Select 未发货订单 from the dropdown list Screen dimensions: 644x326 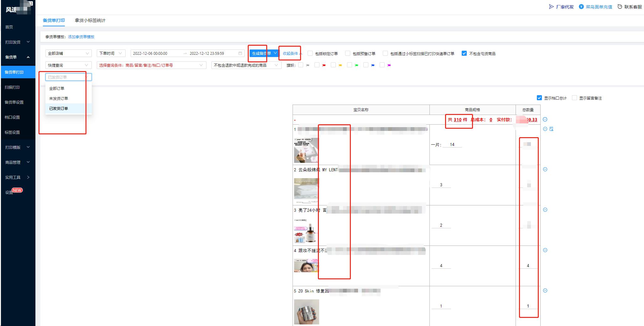click(x=69, y=98)
